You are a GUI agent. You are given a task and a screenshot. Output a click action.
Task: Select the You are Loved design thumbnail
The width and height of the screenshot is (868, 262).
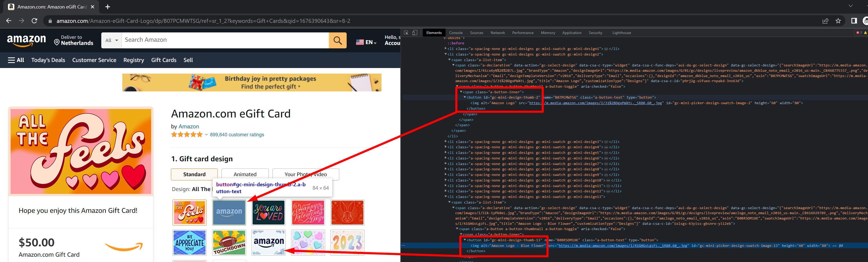(269, 213)
